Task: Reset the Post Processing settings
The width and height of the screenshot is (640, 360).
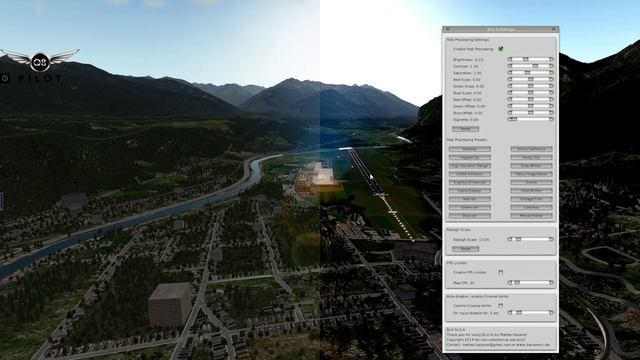Action: click(x=465, y=129)
